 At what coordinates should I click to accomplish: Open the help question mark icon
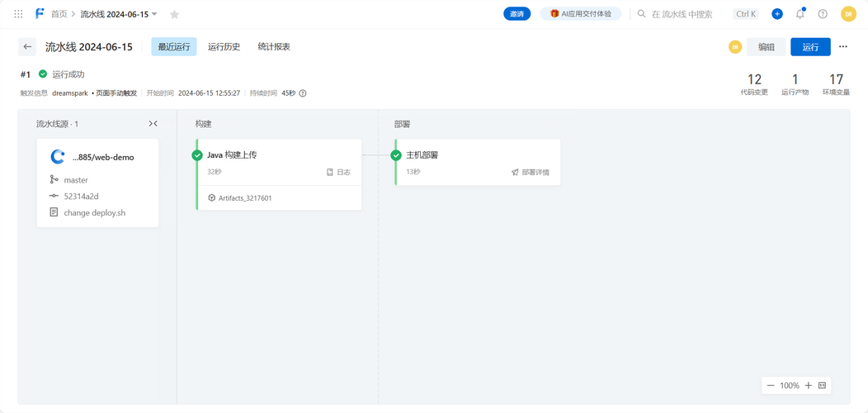click(x=823, y=14)
